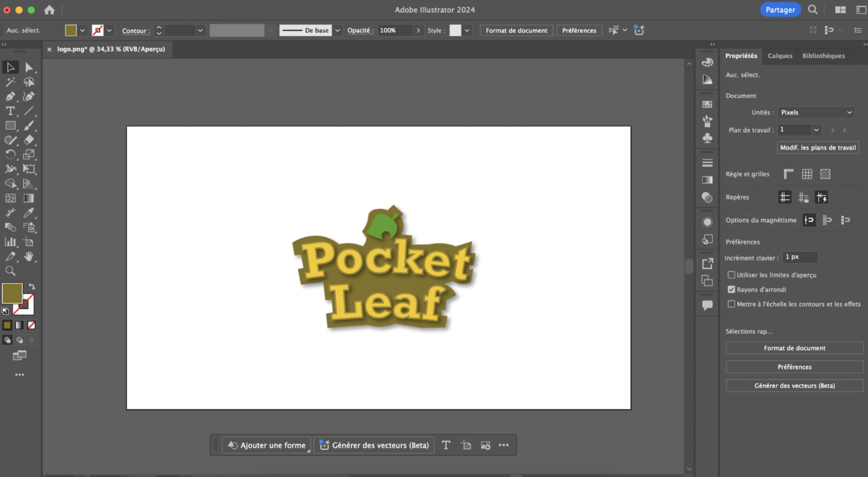Select the Paintbrush tool
This screenshot has height=477, width=868.
coord(29,126)
